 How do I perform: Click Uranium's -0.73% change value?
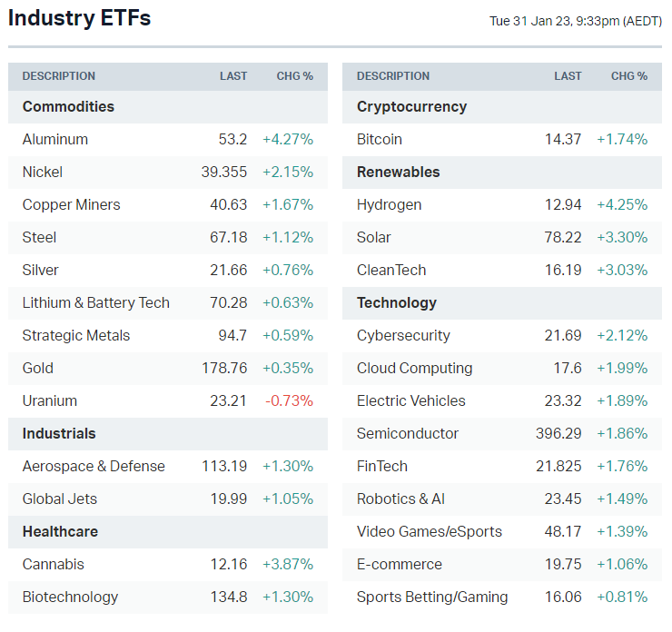(287, 400)
